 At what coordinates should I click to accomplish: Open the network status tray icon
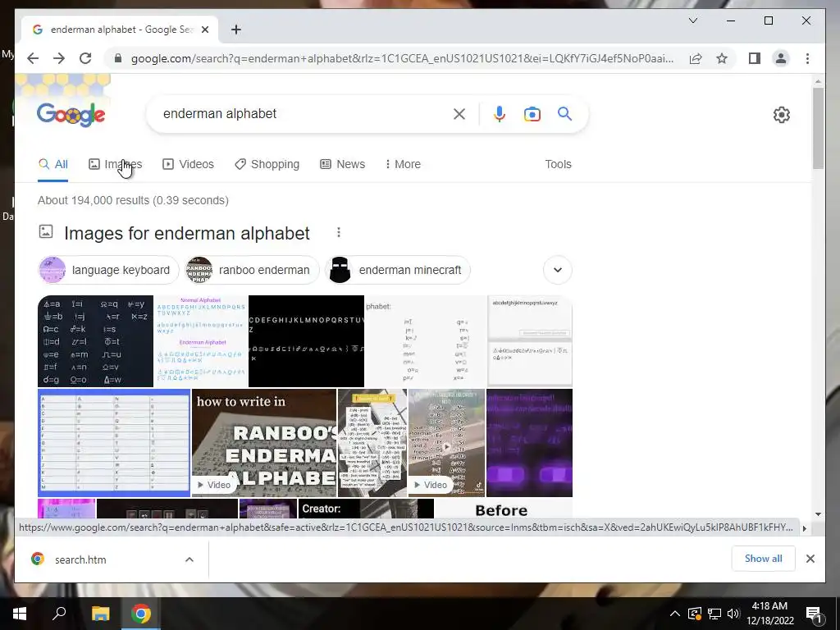click(714, 614)
